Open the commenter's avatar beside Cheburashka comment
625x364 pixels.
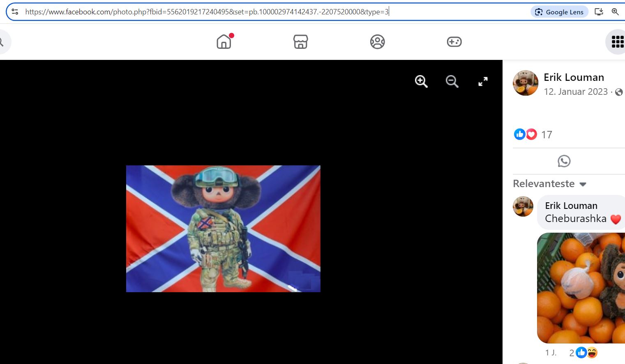coord(523,206)
